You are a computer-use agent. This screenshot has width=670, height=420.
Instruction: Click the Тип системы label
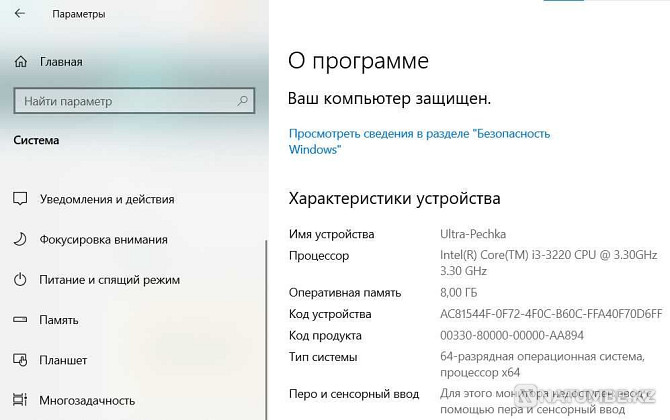tap(323, 357)
